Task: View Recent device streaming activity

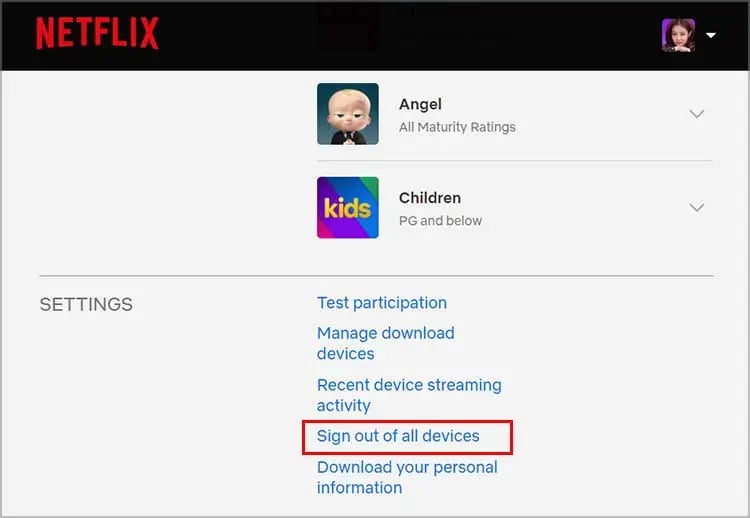Action: [x=409, y=395]
